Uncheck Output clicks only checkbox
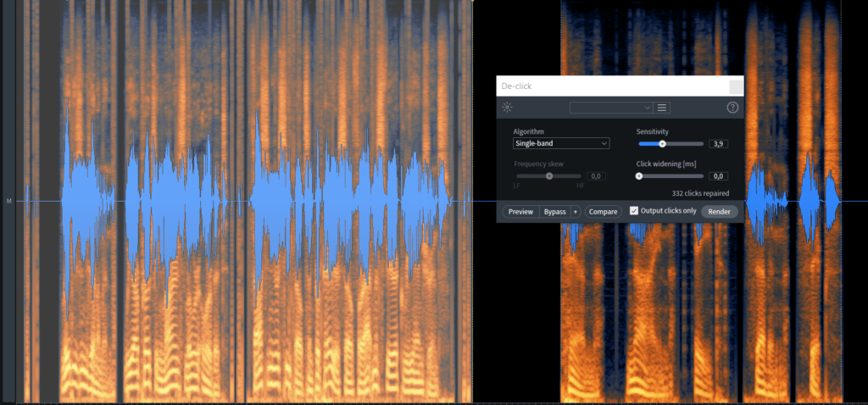 click(634, 211)
